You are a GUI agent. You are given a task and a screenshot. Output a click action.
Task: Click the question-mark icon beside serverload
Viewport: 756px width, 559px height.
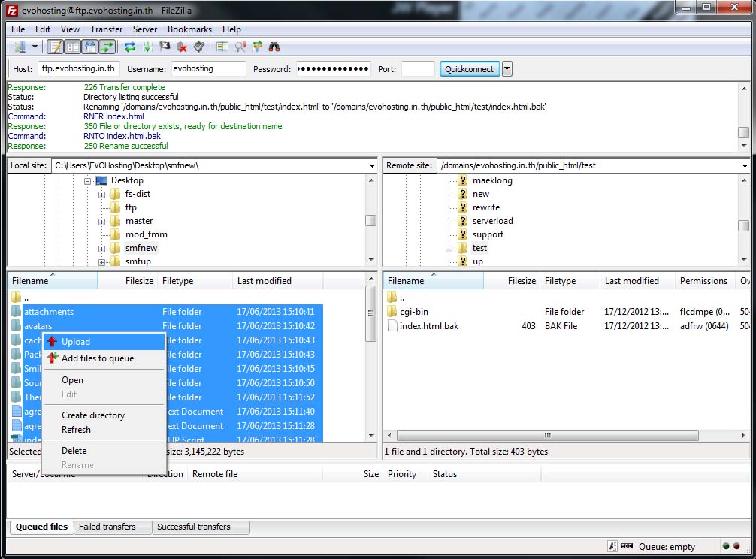(x=463, y=221)
